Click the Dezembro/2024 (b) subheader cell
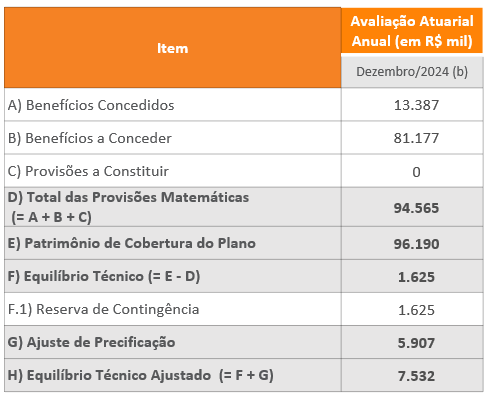Image resolution: width=492 pixels, height=398 pixels. point(412,72)
